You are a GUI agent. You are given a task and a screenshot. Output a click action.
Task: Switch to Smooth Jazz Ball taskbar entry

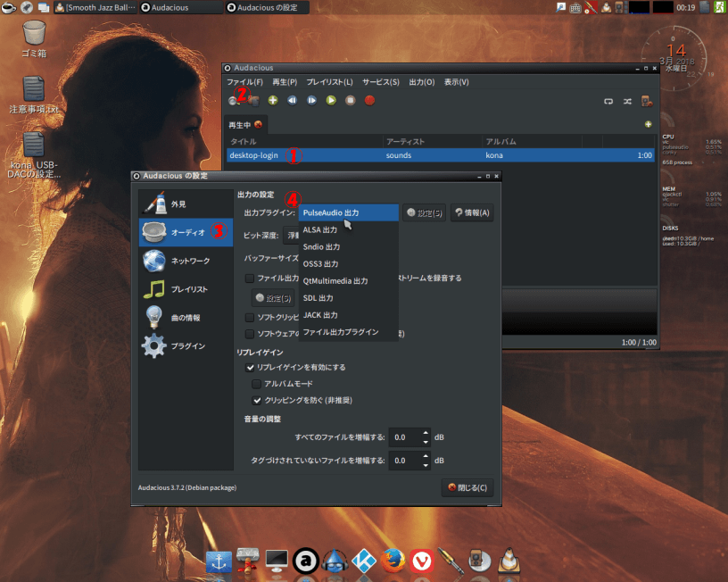tap(95, 7)
